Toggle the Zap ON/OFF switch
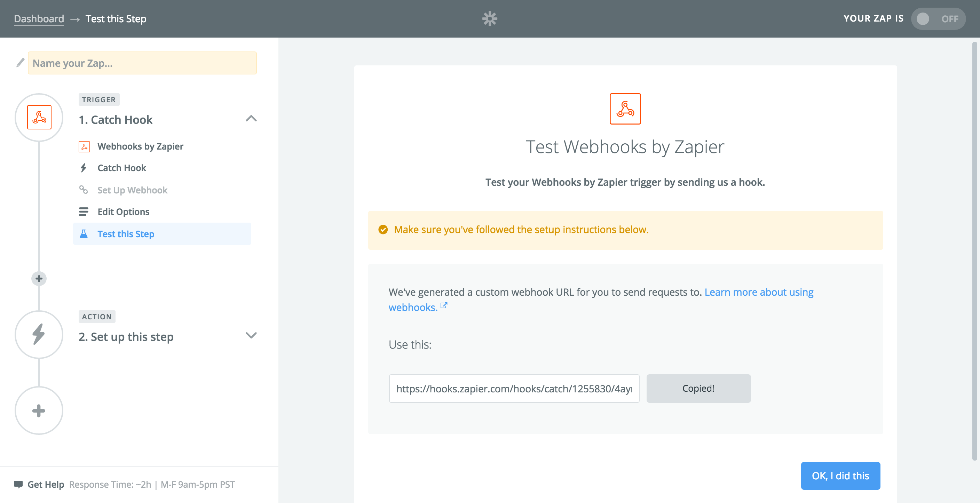 [938, 19]
